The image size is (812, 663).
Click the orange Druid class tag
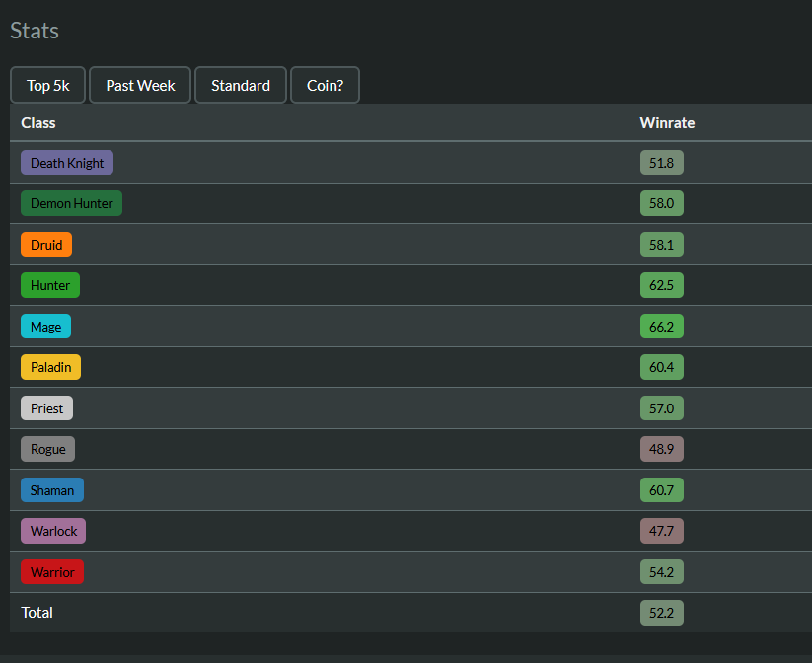tap(46, 245)
